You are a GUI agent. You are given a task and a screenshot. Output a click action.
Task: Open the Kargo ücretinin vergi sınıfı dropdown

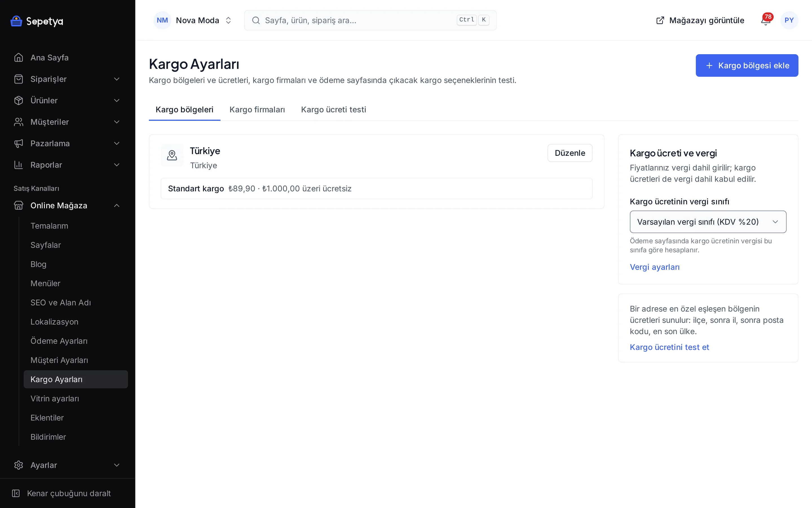[x=708, y=222]
